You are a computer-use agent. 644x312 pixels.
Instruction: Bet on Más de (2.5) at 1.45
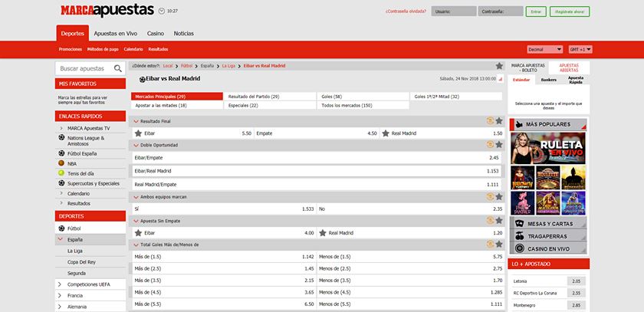point(224,268)
